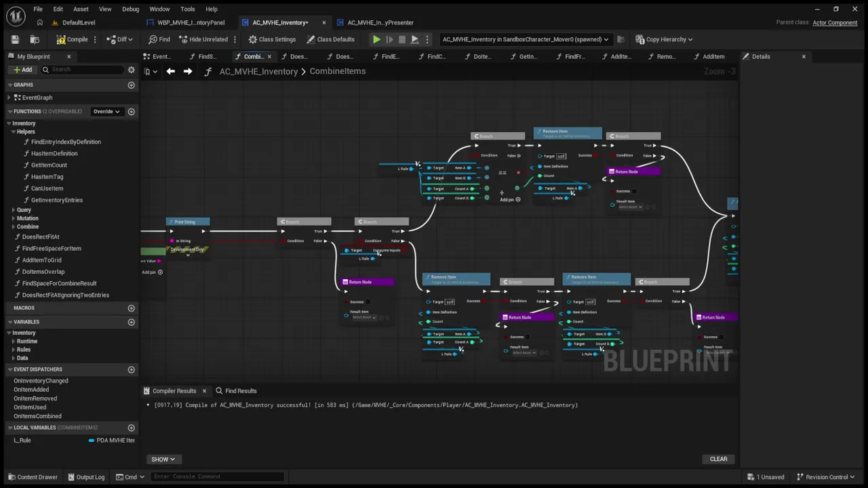Start Play in Editor
The image size is (868, 488).
(376, 39)
